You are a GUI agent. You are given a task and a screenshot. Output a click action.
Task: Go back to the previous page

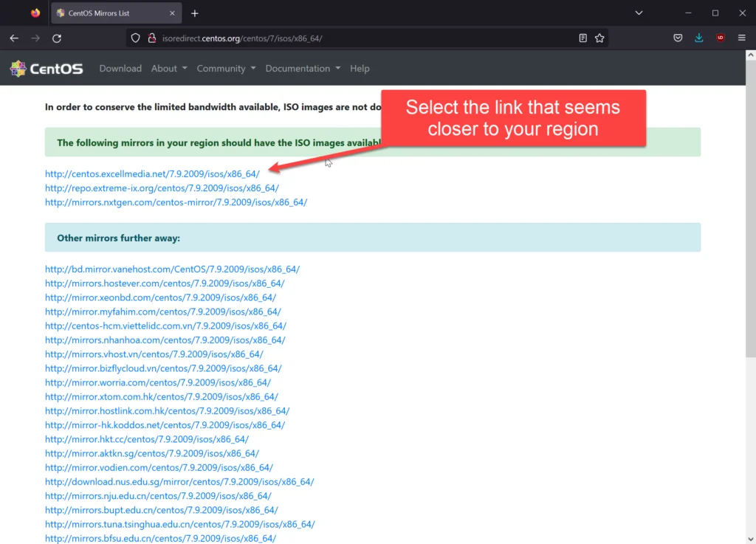pyautogui.click(x=14, y=38)
